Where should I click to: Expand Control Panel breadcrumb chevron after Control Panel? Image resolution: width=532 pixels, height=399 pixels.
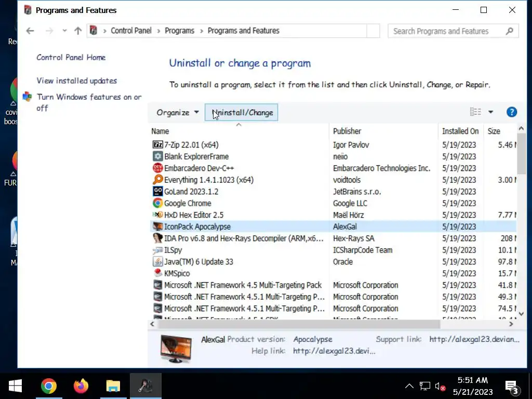158,31
